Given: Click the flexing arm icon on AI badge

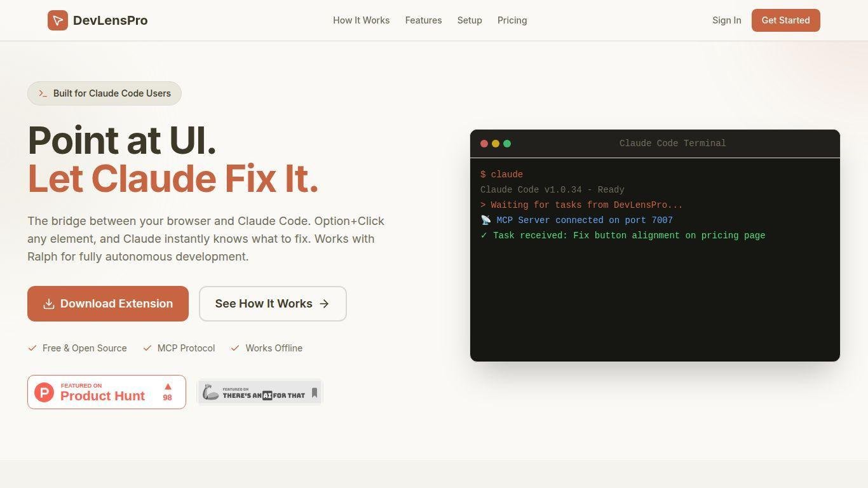Looking at the screenshot, I should click(x=210, y=393).
